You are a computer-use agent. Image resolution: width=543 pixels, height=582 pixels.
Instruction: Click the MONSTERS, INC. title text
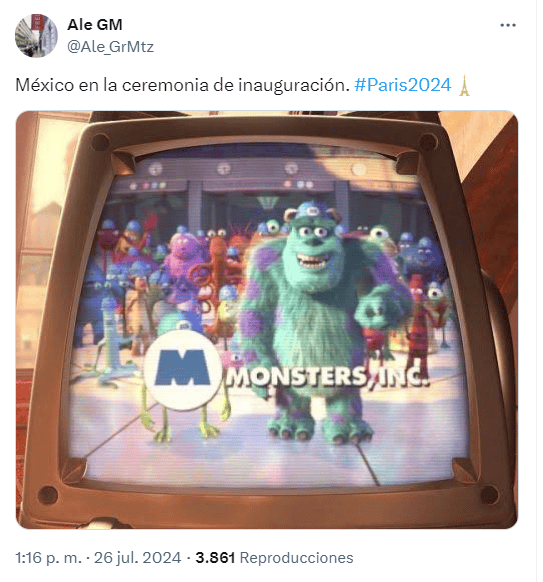(328, 376)
